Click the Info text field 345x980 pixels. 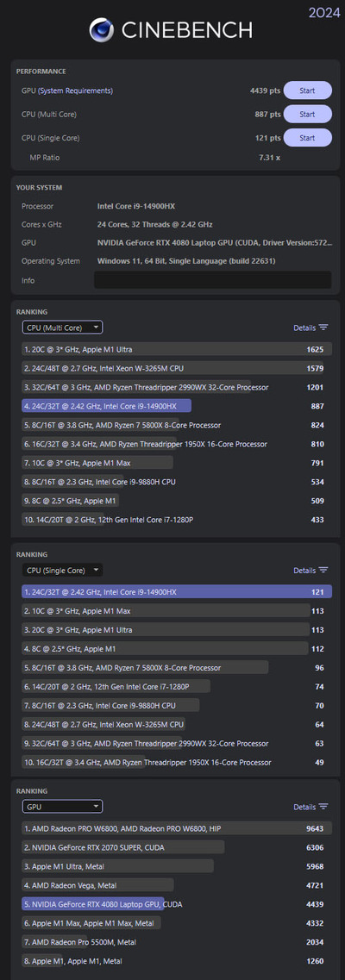coord(212,280)
